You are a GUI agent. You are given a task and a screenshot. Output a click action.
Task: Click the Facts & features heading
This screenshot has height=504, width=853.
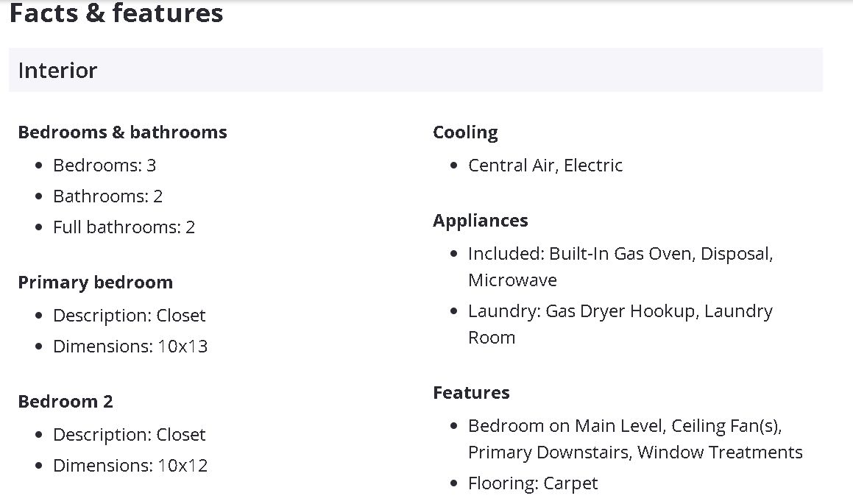[116, 13]
